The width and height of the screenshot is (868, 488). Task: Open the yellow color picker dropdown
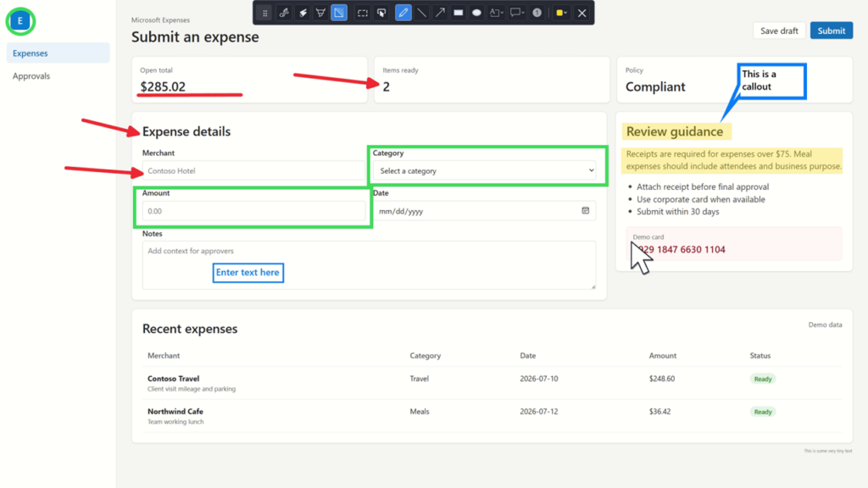click(x=561, y=13)
